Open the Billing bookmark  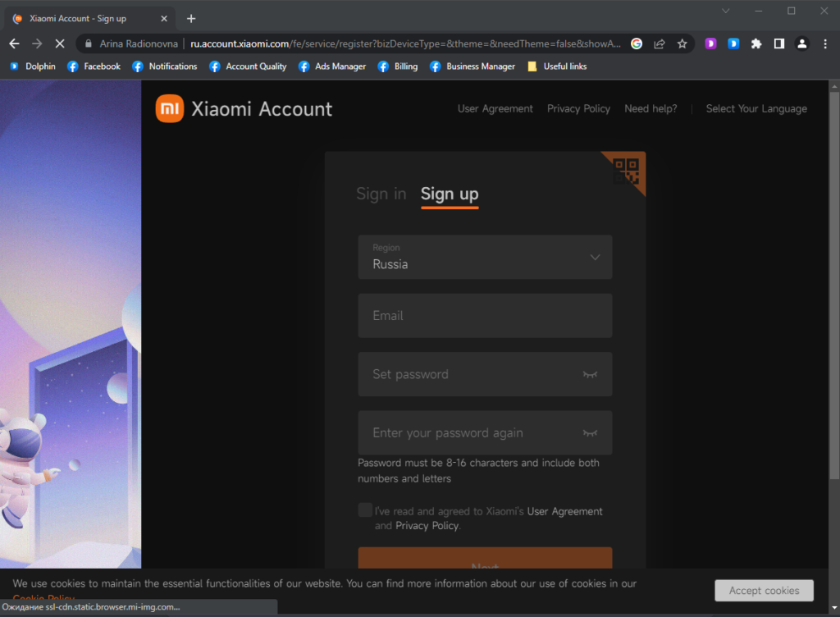(398, 66)
